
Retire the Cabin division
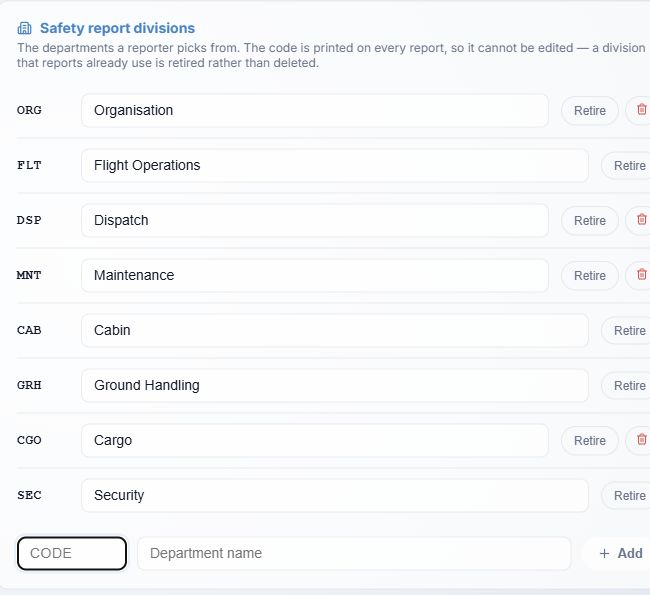click(629, 330)
